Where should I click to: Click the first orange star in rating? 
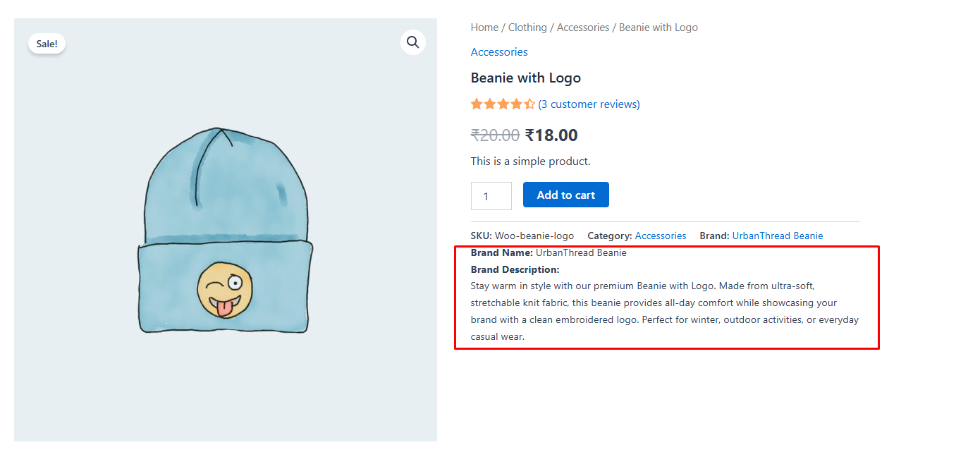[476, 104]
